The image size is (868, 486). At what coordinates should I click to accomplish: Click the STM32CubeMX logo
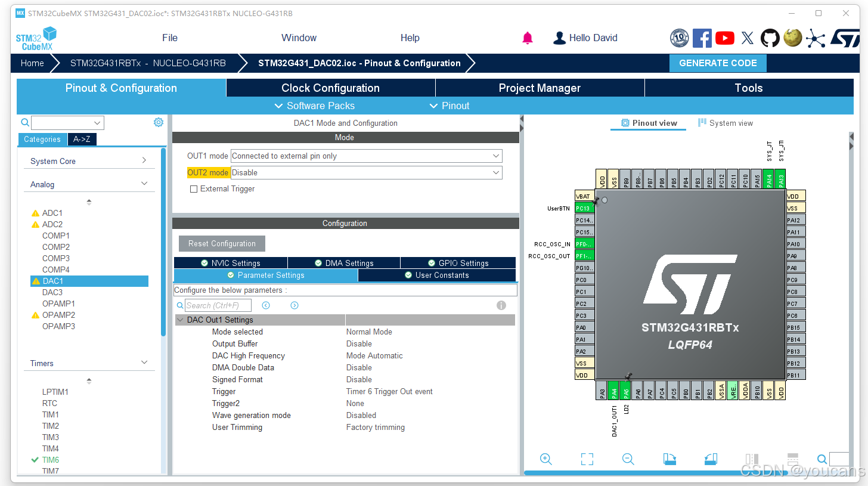pos(36,38)
